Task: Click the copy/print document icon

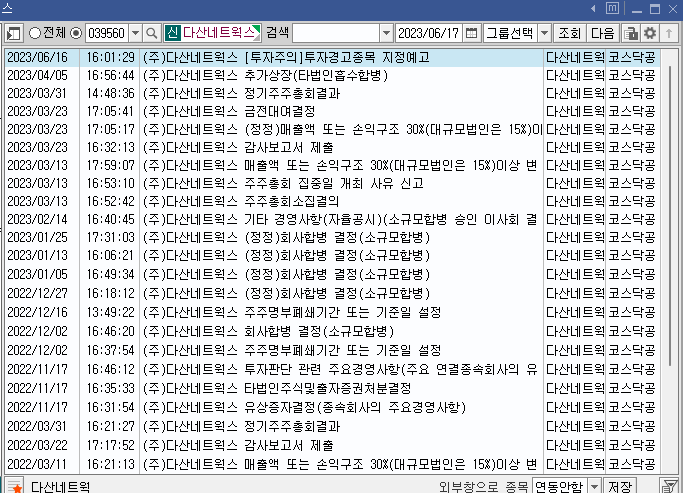Action: click(631, 33)
